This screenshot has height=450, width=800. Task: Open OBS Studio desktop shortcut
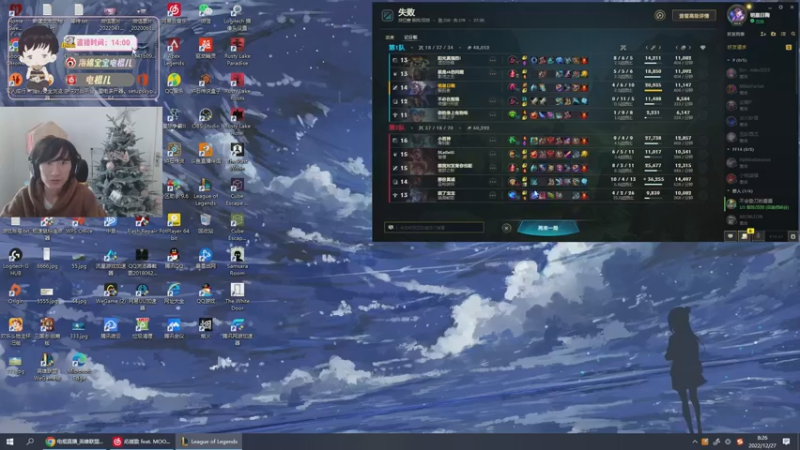[x=206, y=119]
